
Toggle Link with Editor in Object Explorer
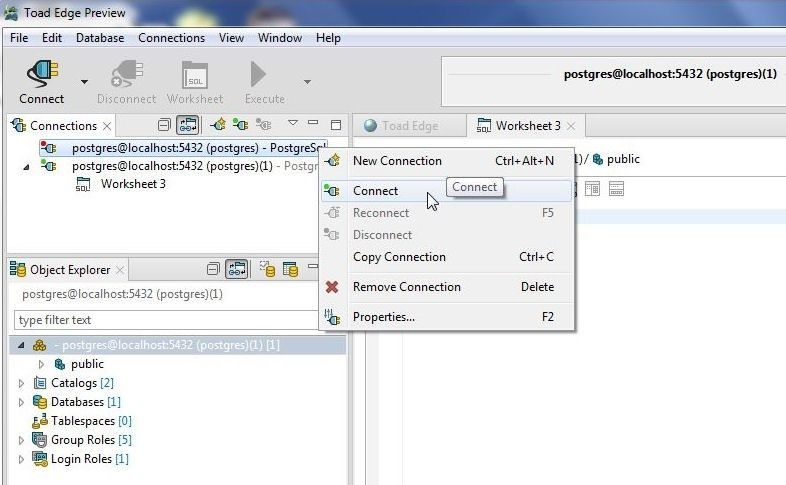(237, 269)
